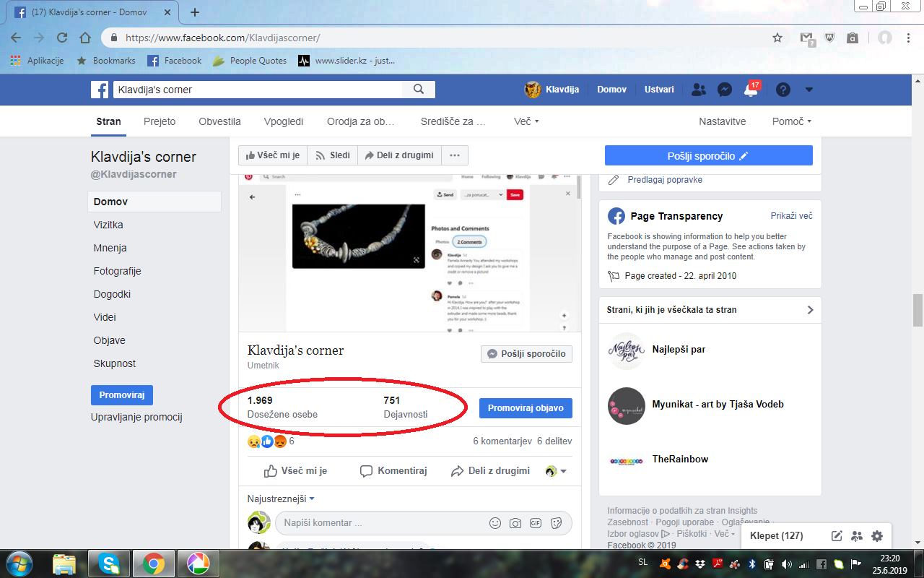Expand the account menu arrow in header
This screenshot has width=924, height=578.
coord(808,90)
